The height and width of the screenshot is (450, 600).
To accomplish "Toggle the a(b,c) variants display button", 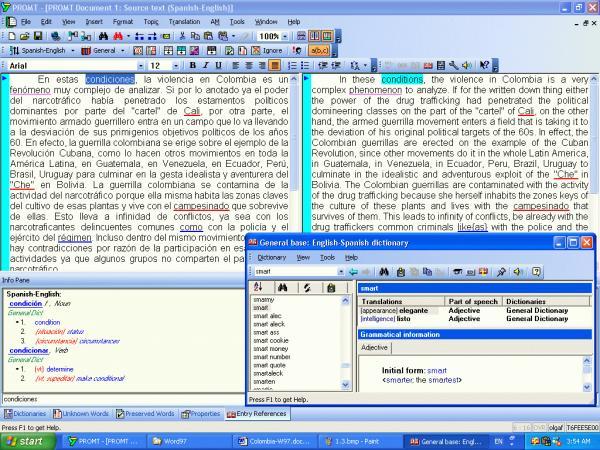I will tap(319, 51).
